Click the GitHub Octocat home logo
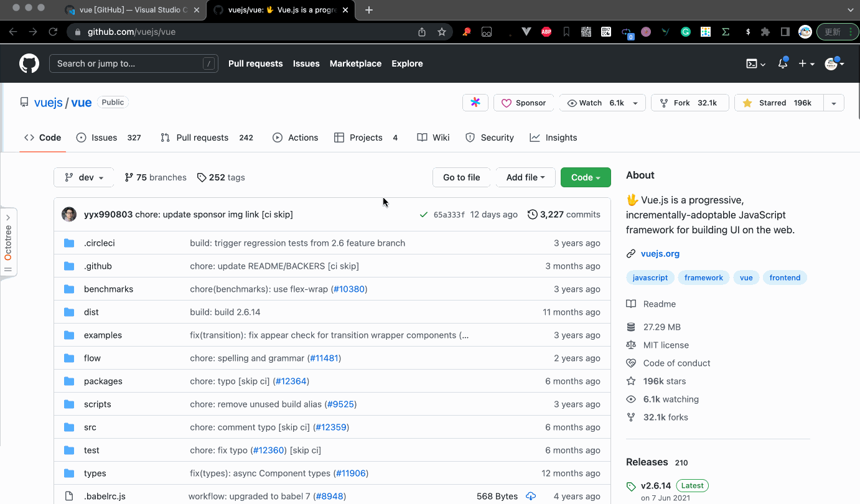860x504 pixels. click(29, 63)
